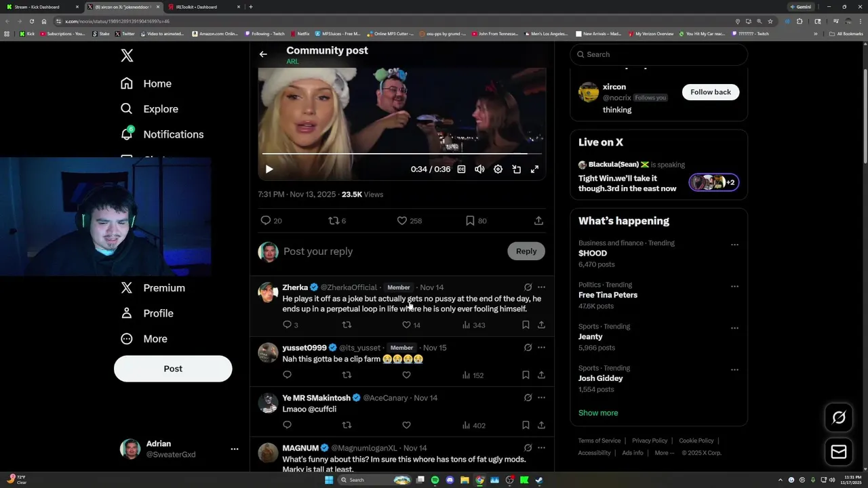The width and height of the screenshot is (868, 488).
Task: Click the Reply button
Action: point(526,251)
